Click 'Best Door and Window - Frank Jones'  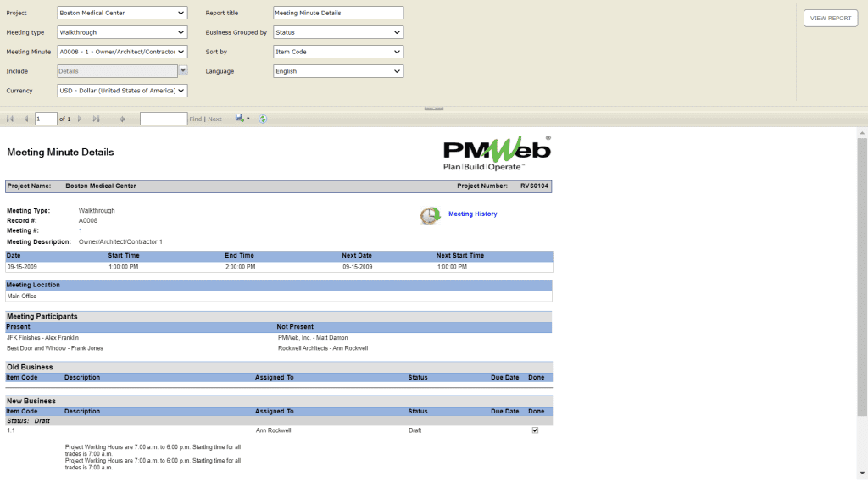55,348
